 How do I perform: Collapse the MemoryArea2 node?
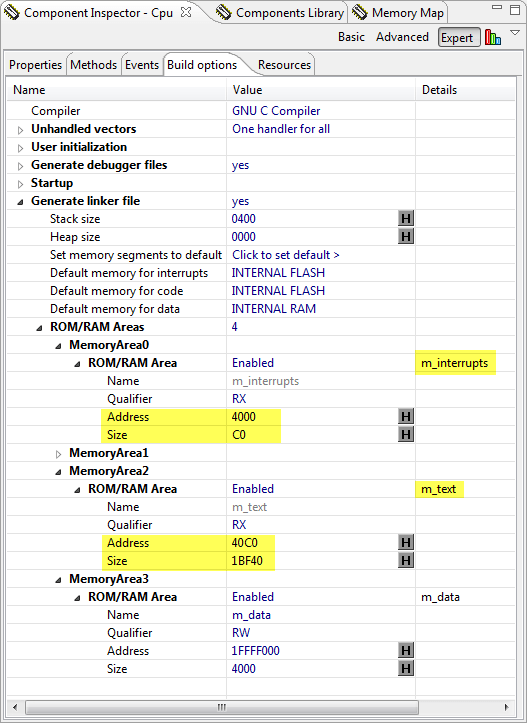(x=59, y=472)
